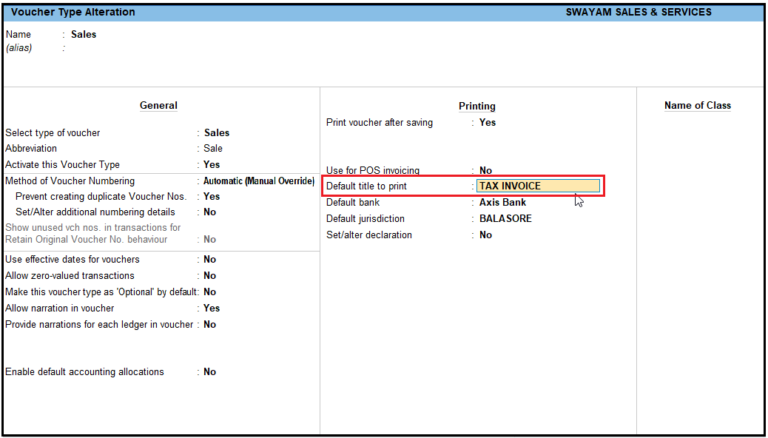Click the General section heading
Screen dimensions: 768x438
[158, 105]
